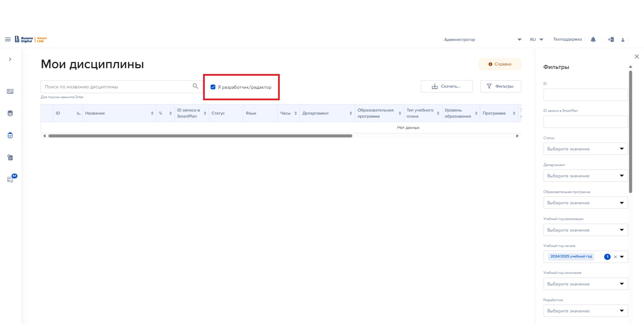The height and width of the screenshot is (324, 644).
Task: Clear the 2024/2025 учебный год selection
Action: pyautogui.click(x=615, y=257)
